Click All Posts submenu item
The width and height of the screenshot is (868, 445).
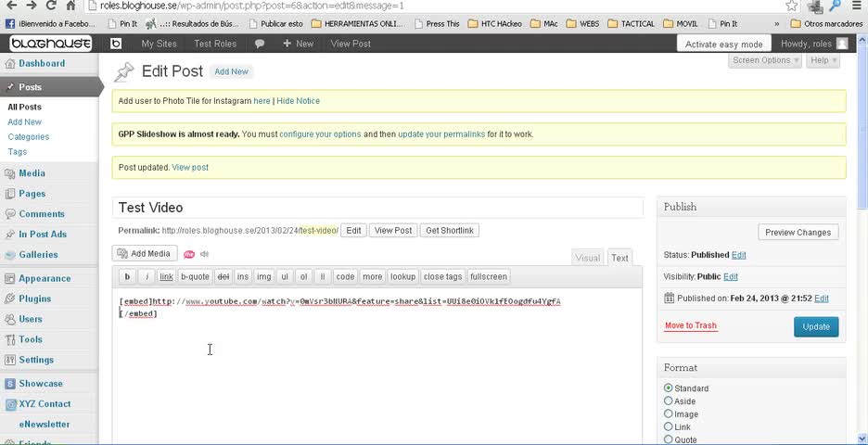(x=24, y=107)
